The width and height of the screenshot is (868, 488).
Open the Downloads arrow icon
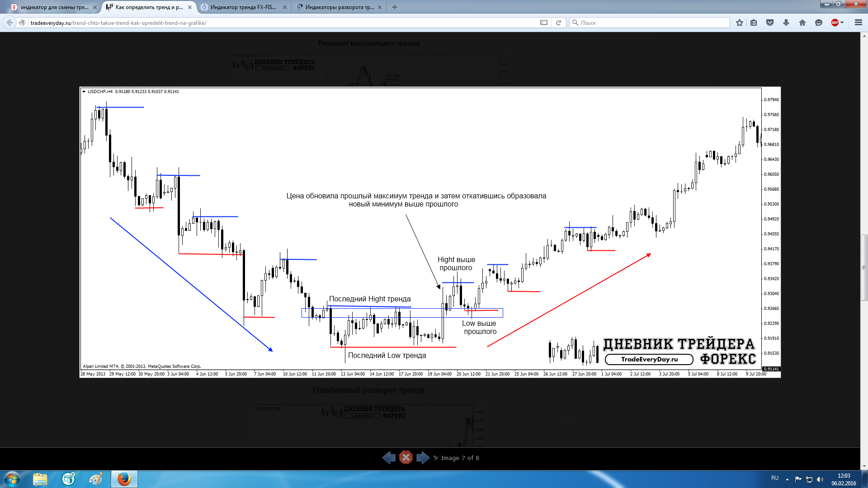click(x=786, y=23)
